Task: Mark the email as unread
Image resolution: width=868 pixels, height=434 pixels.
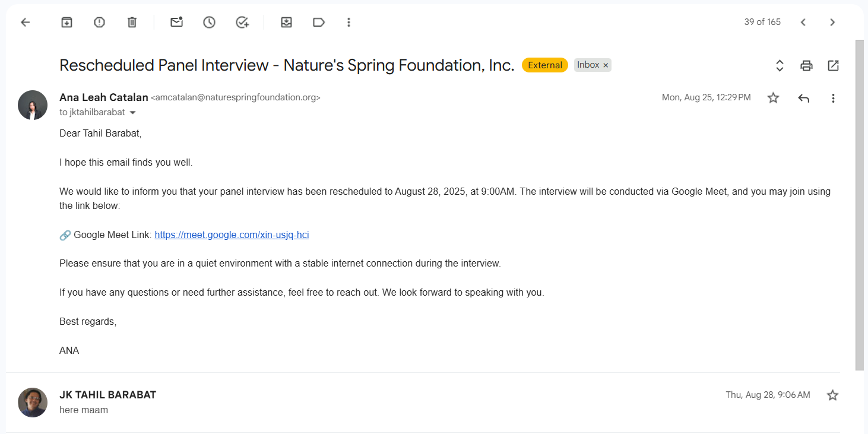Action: tap(176, 22)
